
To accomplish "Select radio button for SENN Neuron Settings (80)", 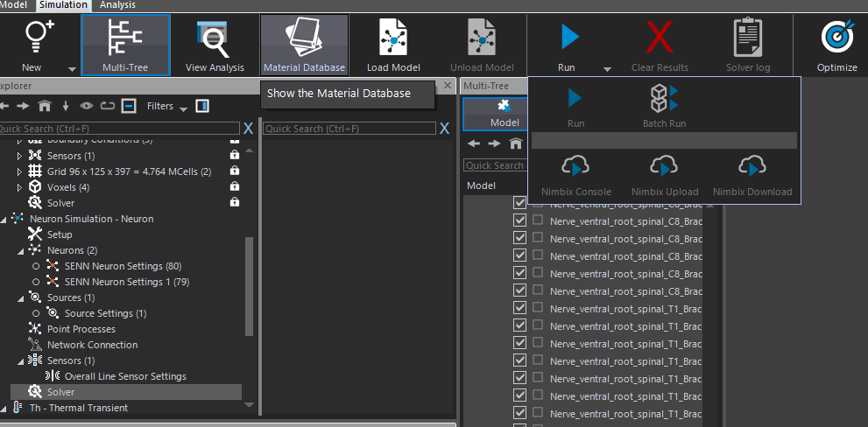I will click(x=36, y=266).
